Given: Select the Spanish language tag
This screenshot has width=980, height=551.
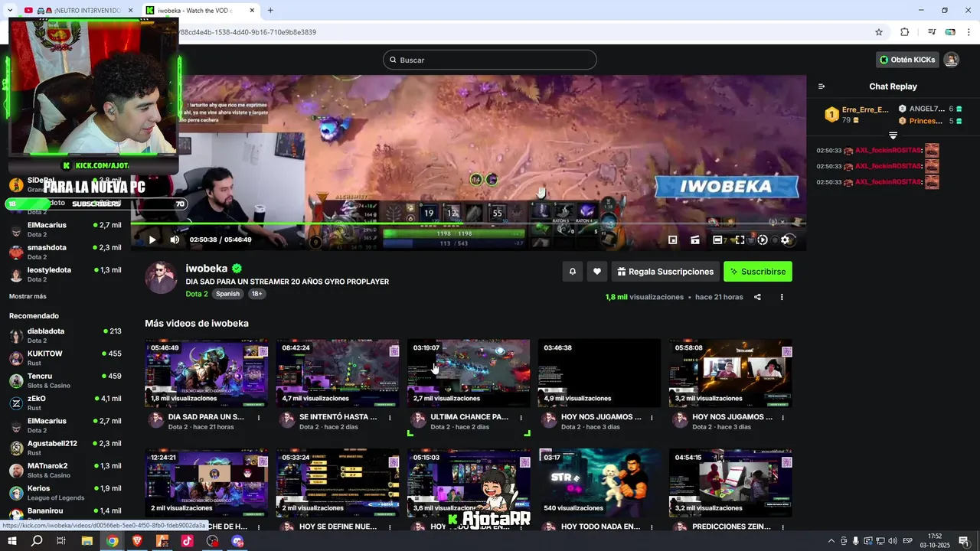Looking at the screenshot, I should pos(227,294).
